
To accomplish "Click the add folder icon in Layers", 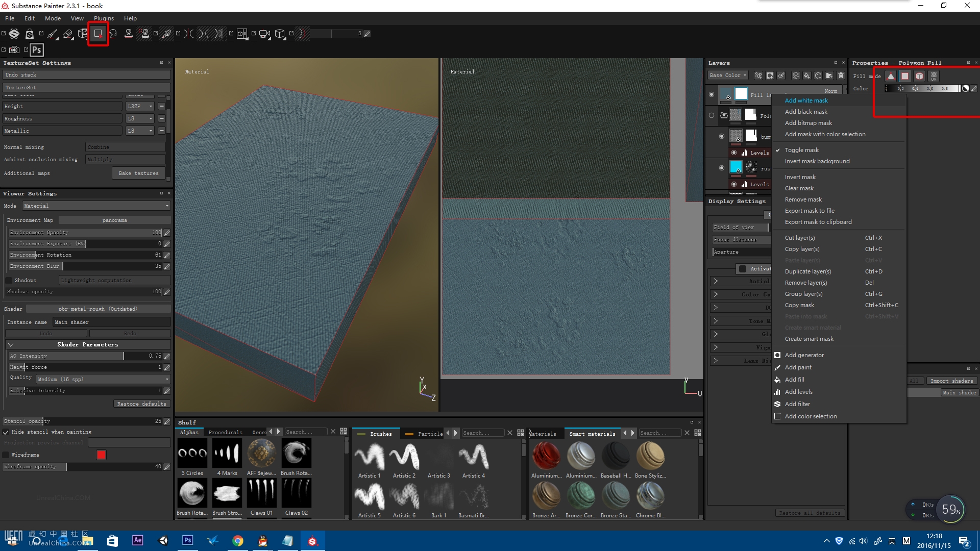I will [829, 76].
